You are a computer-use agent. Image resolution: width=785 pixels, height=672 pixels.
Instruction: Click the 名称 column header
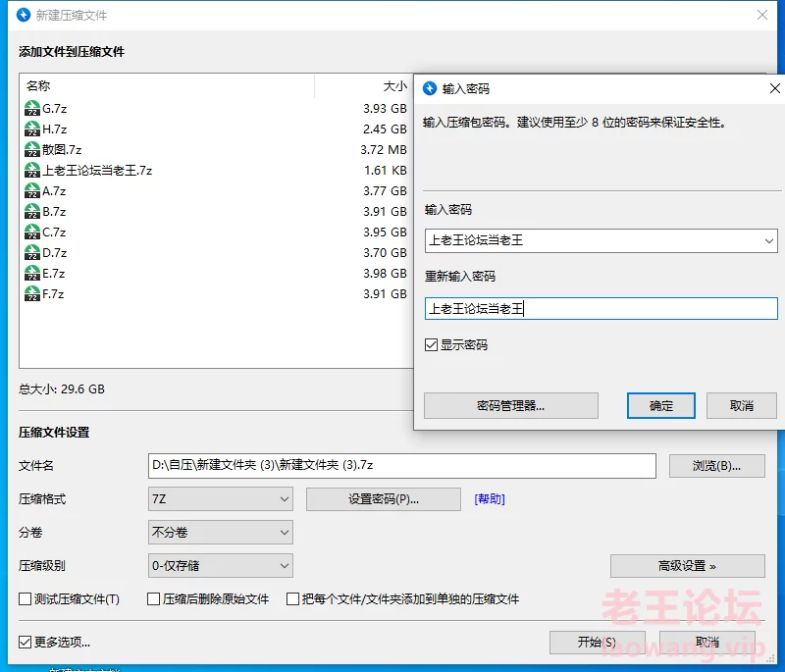(38, 86)
